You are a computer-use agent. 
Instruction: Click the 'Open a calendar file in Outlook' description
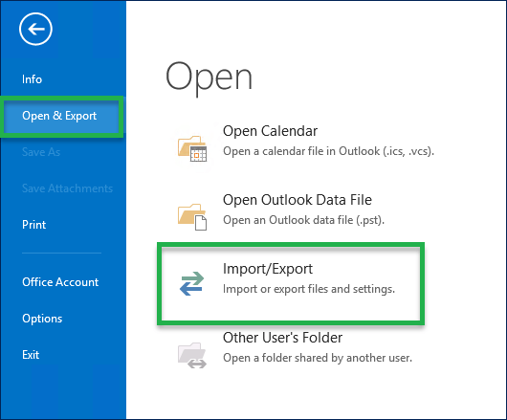[x=328, y=151]
